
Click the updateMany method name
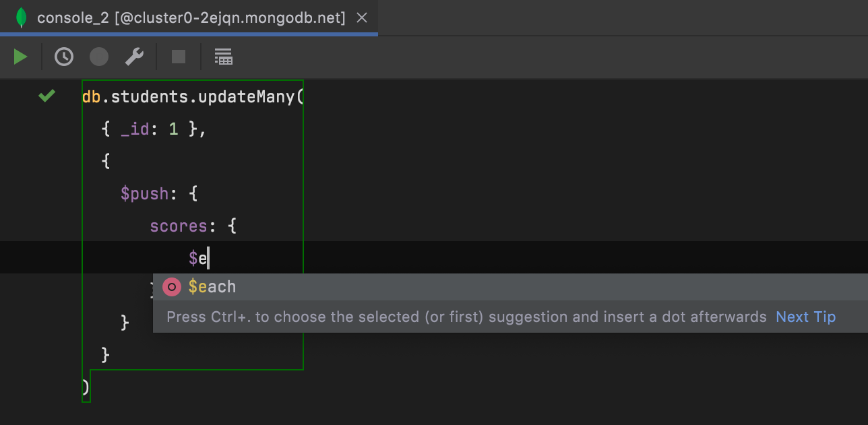[246, 97]
